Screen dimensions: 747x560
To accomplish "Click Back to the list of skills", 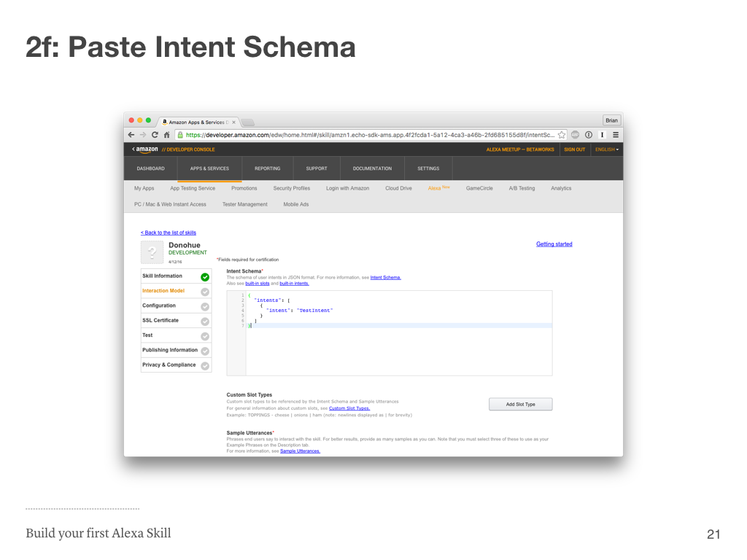I will point(169,233).
